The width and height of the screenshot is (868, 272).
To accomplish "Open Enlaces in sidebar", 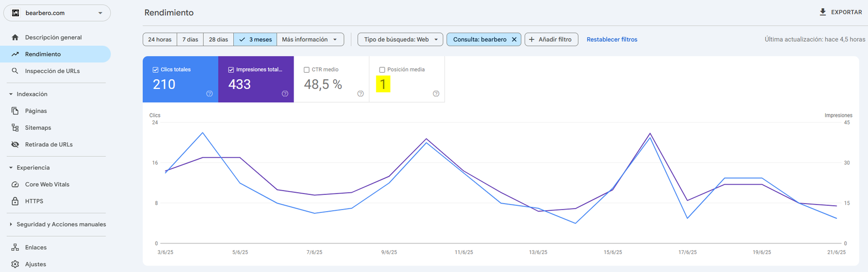I will 55,248.
